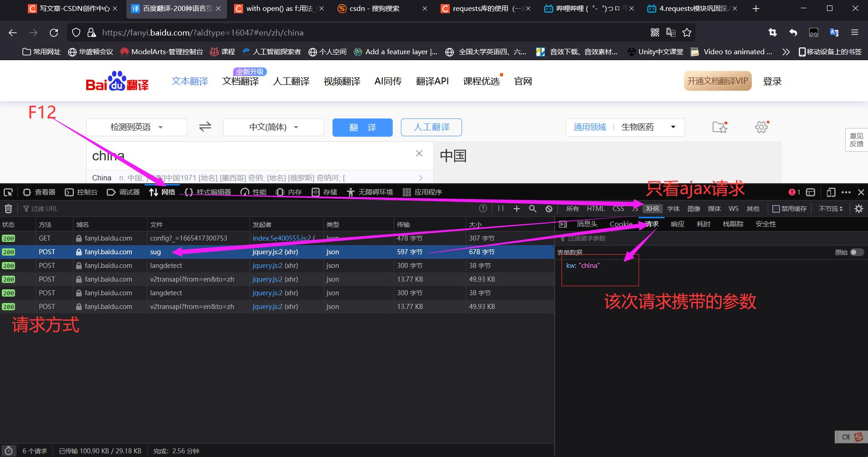Toggle the request details sidebar icon
Screen dimensions: 868x457
click(563, 224)
